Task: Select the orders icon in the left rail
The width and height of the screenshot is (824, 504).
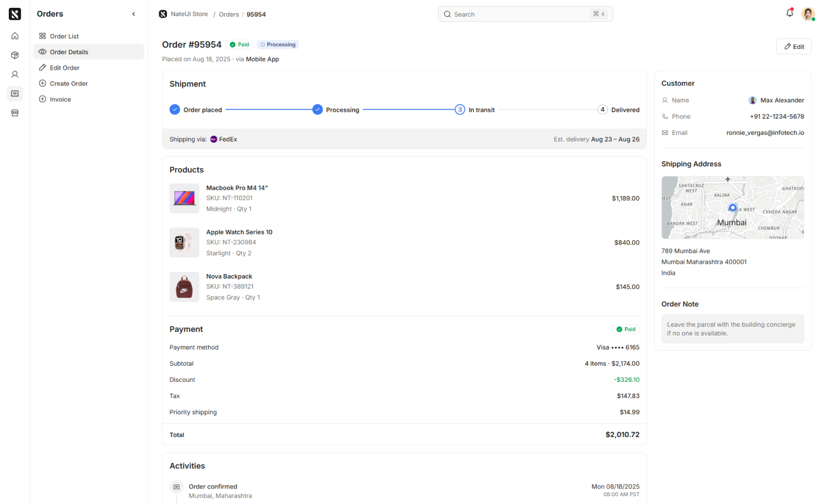Action: pos(15,94)
